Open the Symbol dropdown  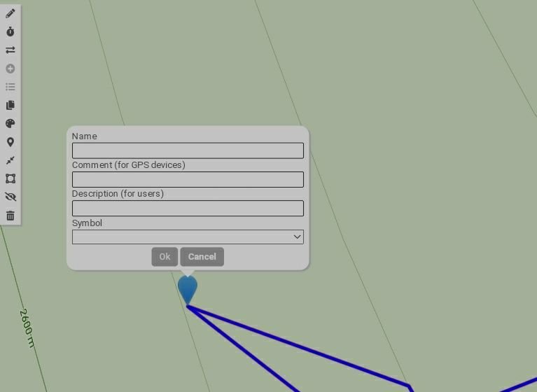coord(188,237)
